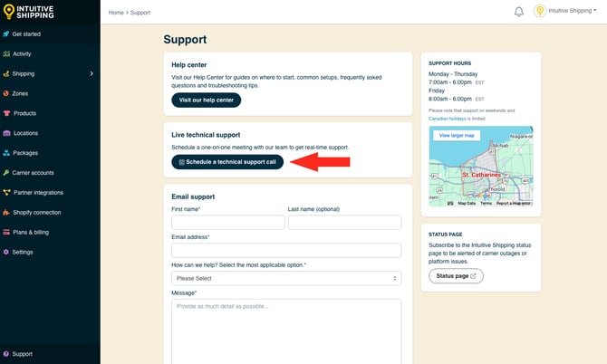Open the Status page button
Screen dimensions: 607x364
456,276
